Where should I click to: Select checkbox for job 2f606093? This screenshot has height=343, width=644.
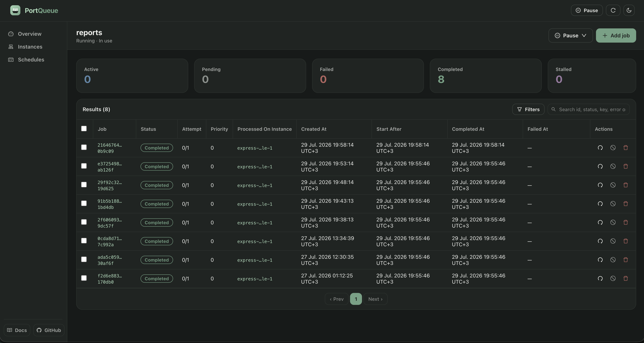point(84,222)
